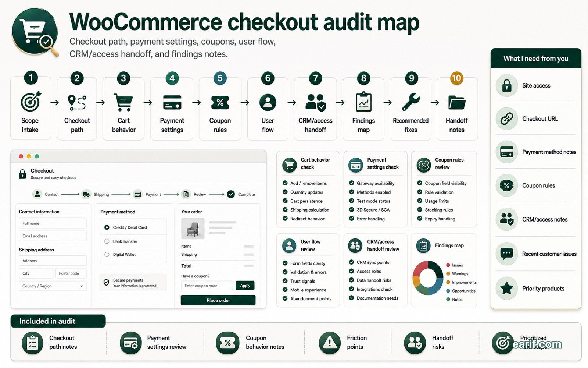Select the Coupon rules ticket icon

[x=220, y=103]
